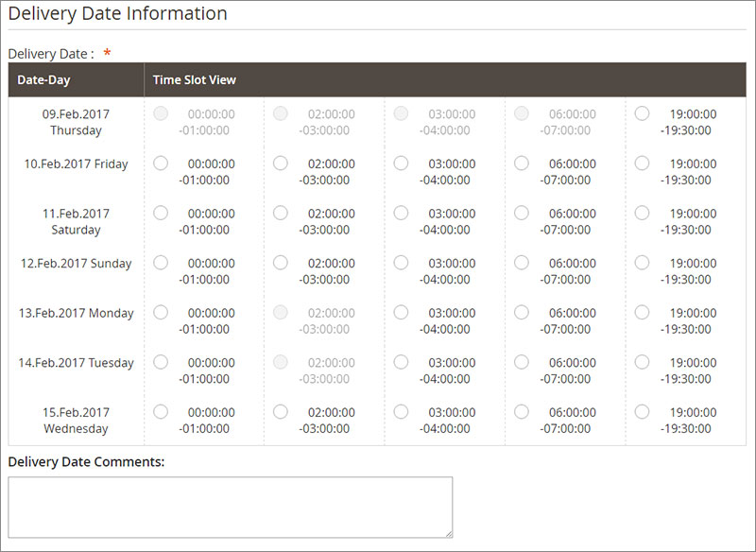Grab the comments box resize handle corner
The image size is (756, 552).
pyautogui.click(x=449, y=534)
